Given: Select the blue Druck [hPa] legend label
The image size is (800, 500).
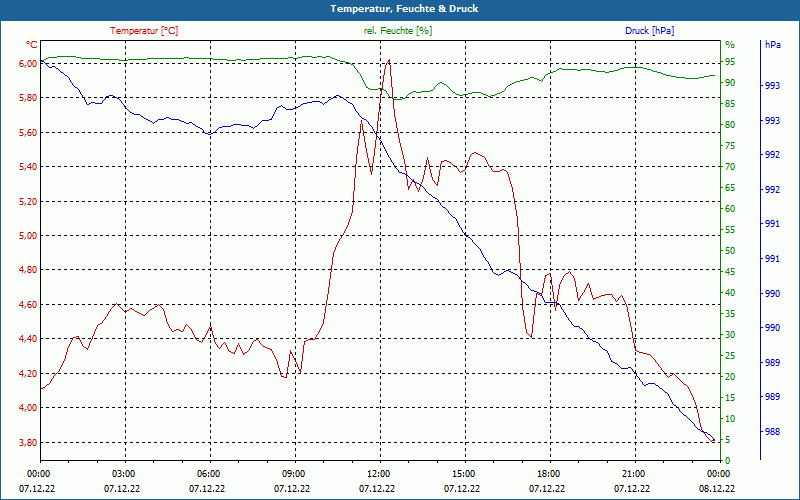Looking at the screenshot, I should [649, 31].
